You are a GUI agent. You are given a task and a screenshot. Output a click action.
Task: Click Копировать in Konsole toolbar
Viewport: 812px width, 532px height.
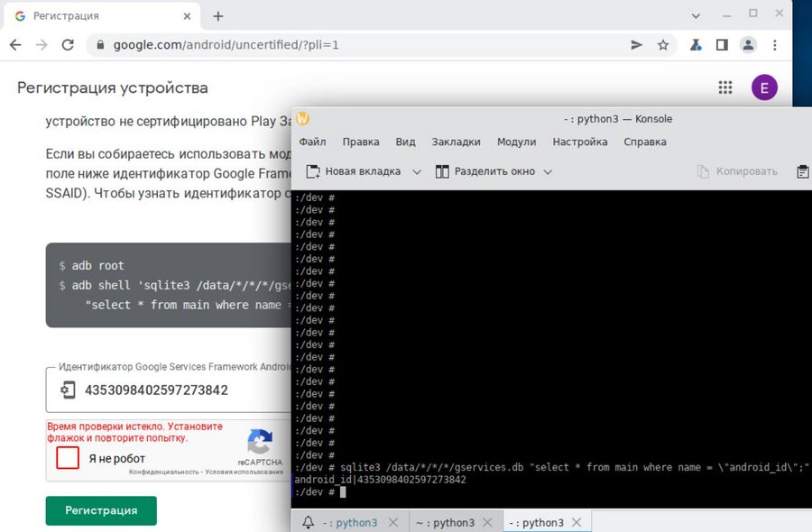click(737, 171)
